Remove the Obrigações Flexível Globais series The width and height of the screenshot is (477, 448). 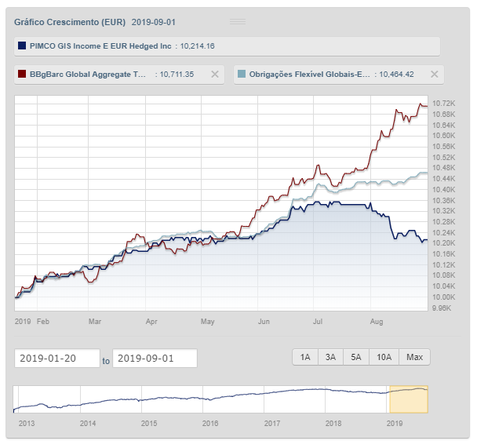(x=434, y=74)
